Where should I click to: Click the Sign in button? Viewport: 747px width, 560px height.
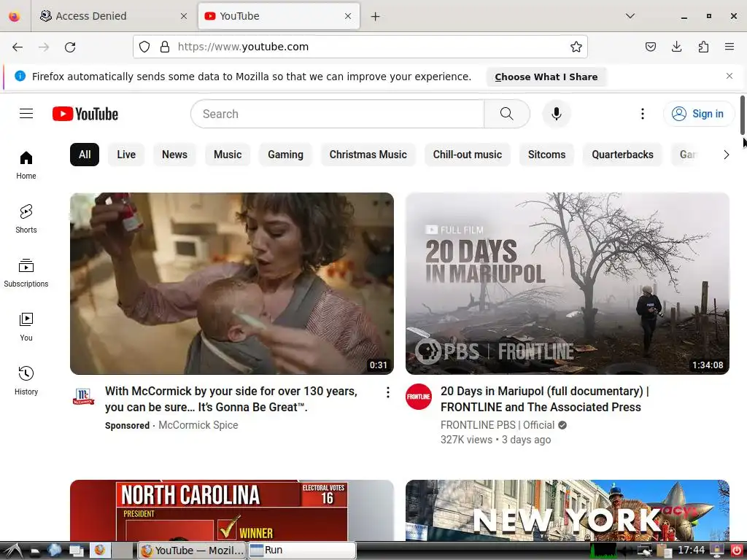point(699,114)
